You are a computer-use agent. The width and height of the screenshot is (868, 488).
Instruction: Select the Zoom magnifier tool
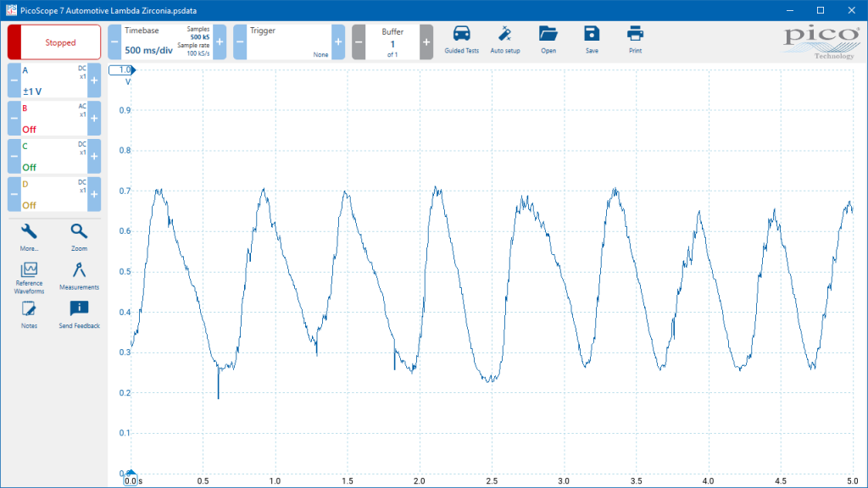(x=79, y=237)
